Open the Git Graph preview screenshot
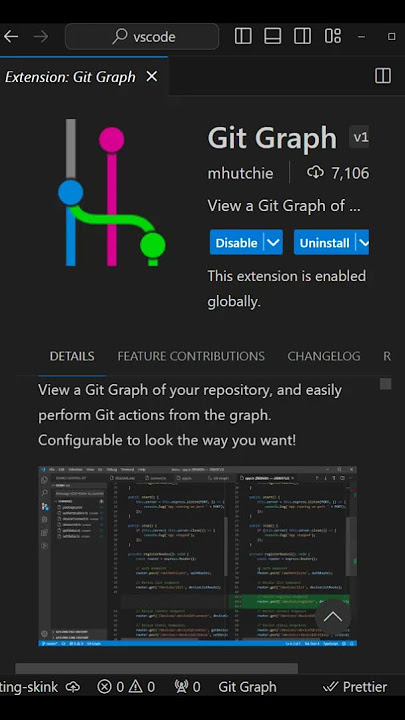 coord(197,556)
